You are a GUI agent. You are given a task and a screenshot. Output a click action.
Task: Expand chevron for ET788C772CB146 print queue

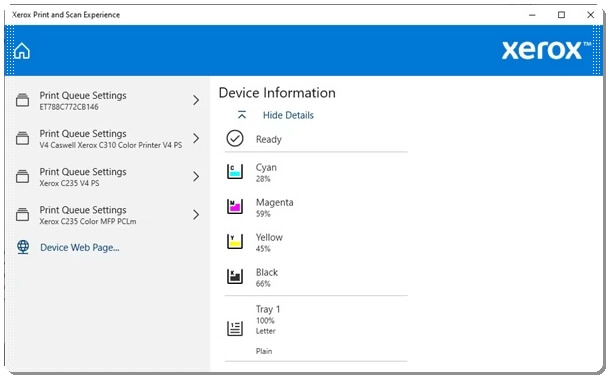point(196,100)
